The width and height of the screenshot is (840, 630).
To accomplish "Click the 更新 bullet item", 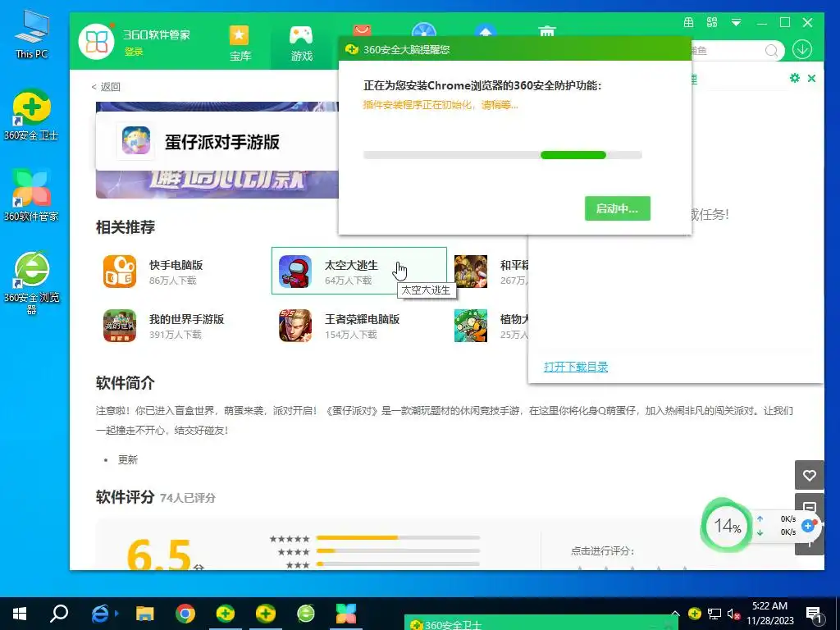I will 128,459.
